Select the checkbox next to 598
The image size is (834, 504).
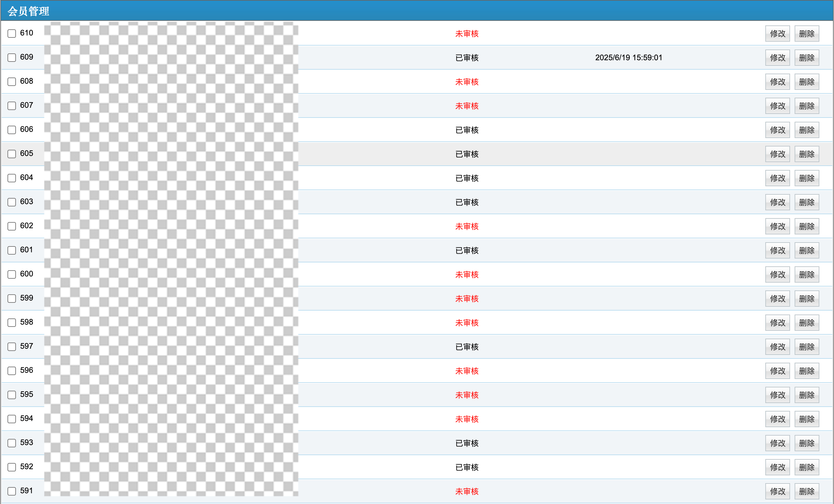coord(12,323)
